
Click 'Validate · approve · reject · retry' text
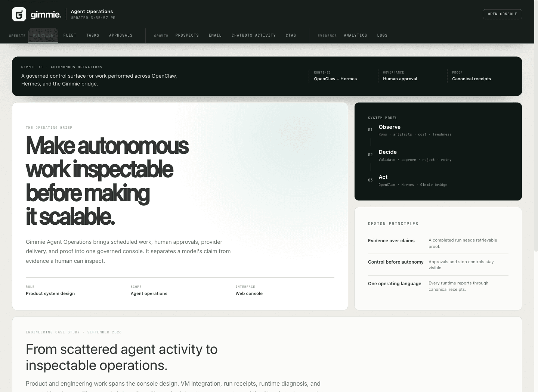point(415,160)
